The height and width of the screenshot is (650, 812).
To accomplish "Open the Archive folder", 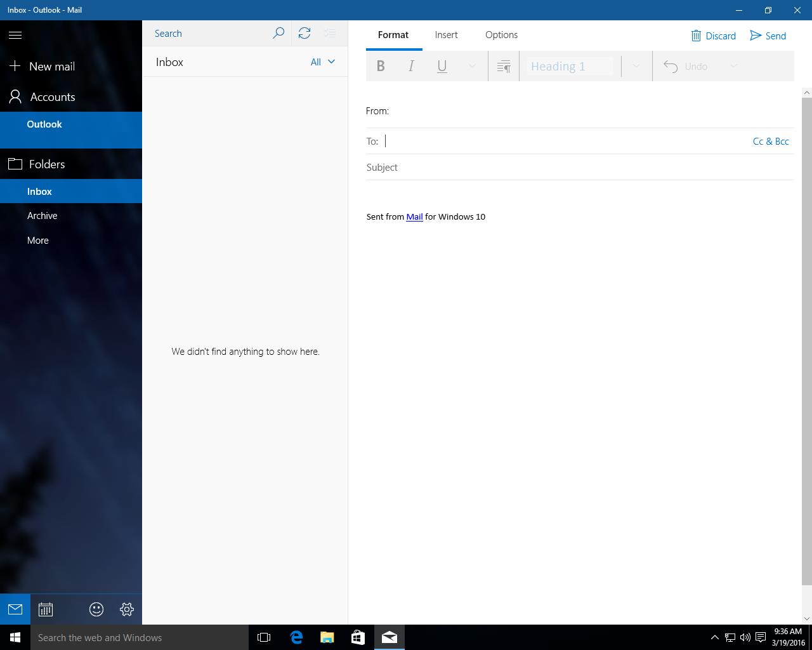I will pos(71,216).
